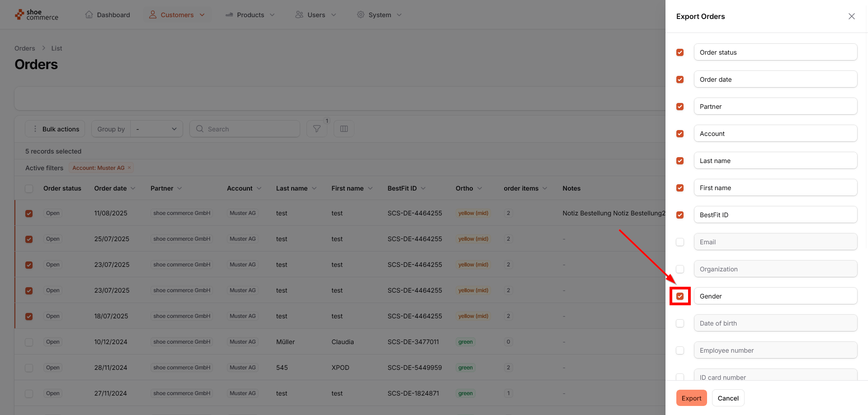This screenshot has width=868, height=415.
Task: Expand the Order date column sort chevron
Action: point(133,188)
